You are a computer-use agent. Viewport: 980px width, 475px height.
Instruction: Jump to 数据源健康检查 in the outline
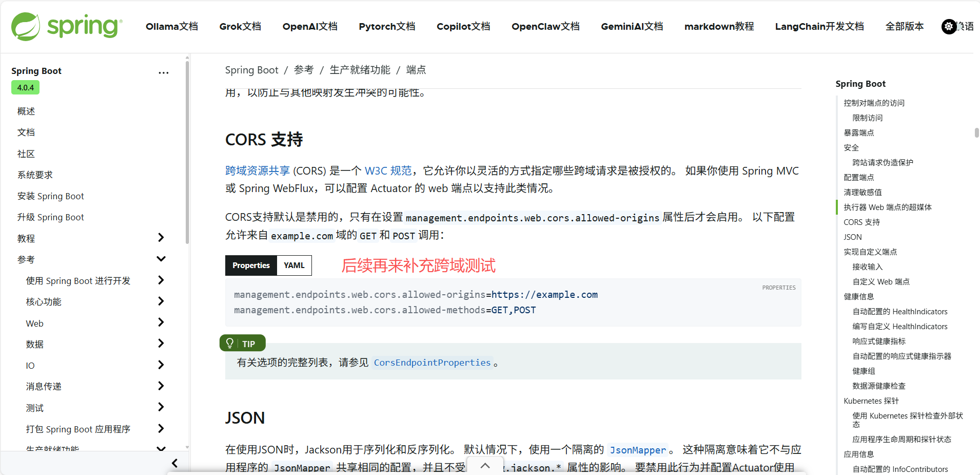pyautogui.click(x=879, y=386)
